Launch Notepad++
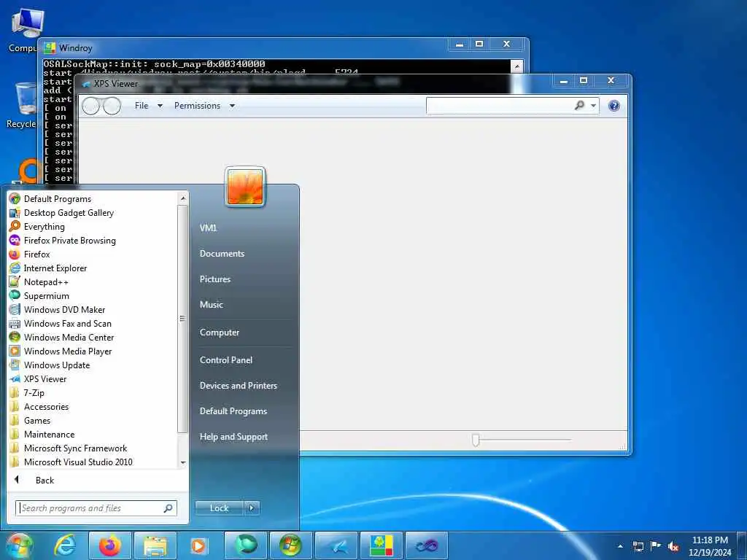 39,282
